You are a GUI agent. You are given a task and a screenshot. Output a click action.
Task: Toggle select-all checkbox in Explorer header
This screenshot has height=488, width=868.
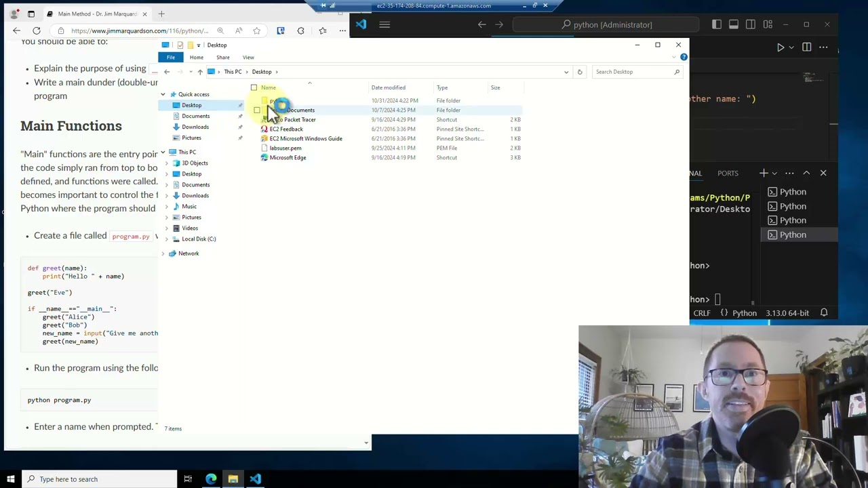click(x=254, y=87)
